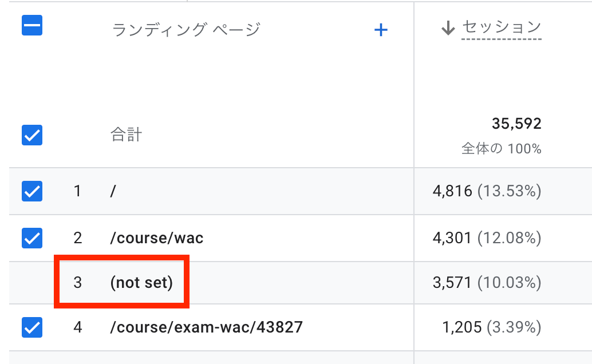Screen dimensions: 592x364
Task: Uncheck the checkbox for row 1 "/"
Action: tap(32, 191)
